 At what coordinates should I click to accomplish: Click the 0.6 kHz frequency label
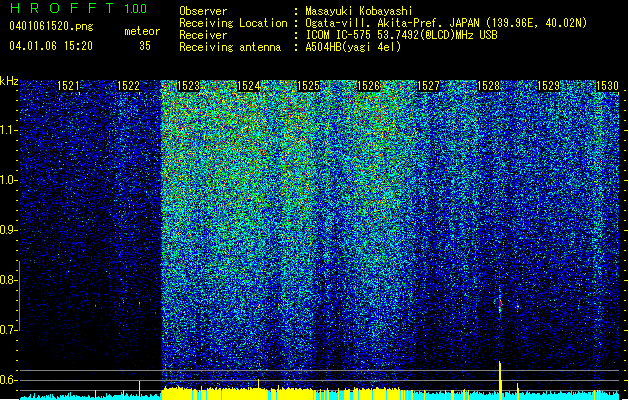click(9, 380)
